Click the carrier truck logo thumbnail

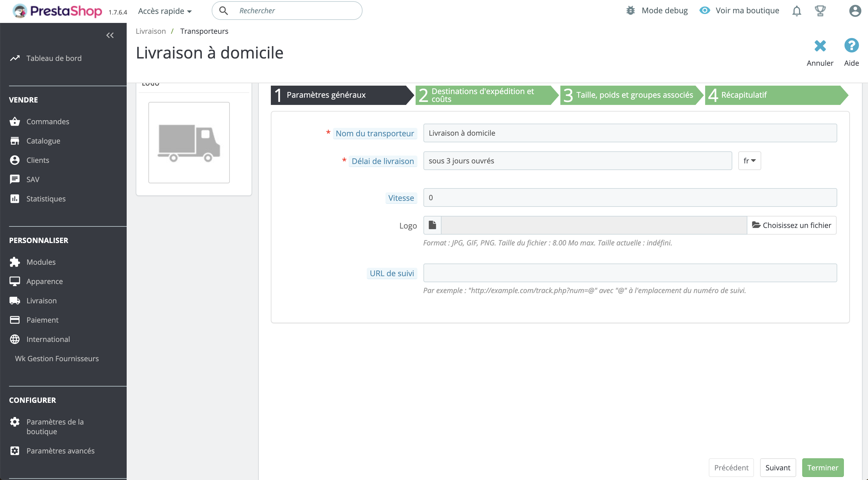click(189, 143)
